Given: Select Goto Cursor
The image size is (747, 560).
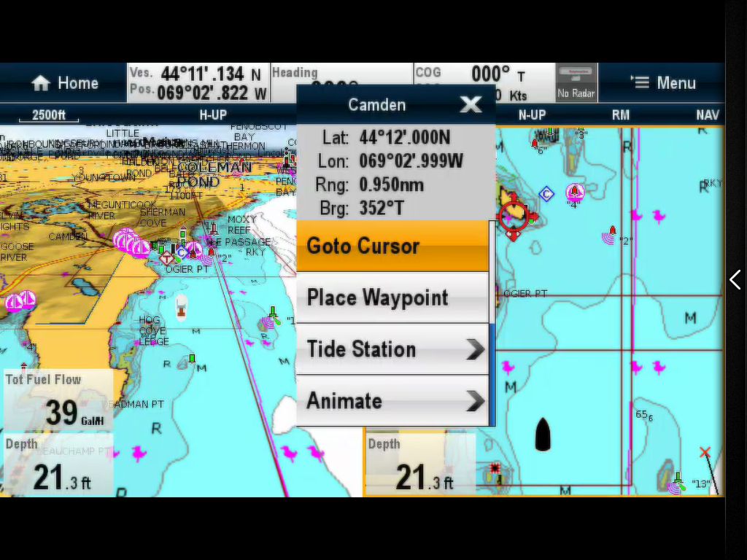Looking at the screenshot, I should point(392,246).
